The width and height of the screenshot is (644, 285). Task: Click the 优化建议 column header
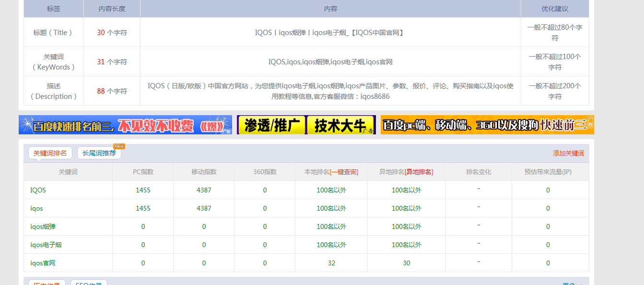click(x=555, y=9)
